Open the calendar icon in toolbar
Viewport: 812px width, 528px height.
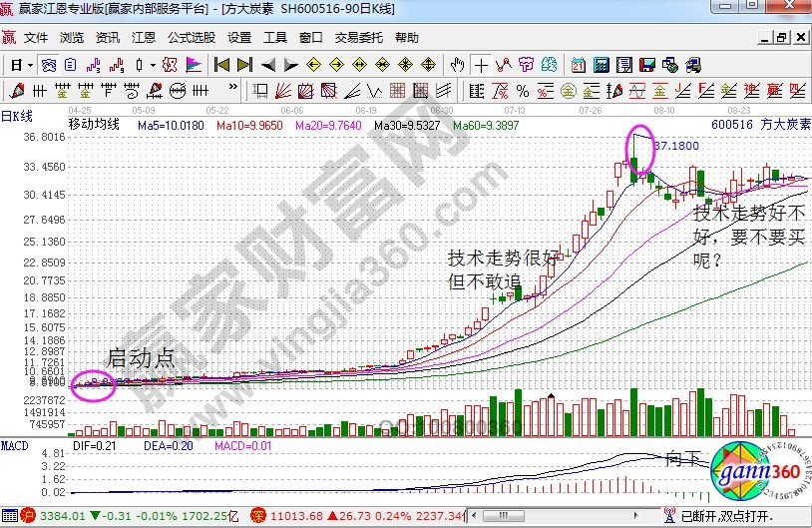[578, 65]
